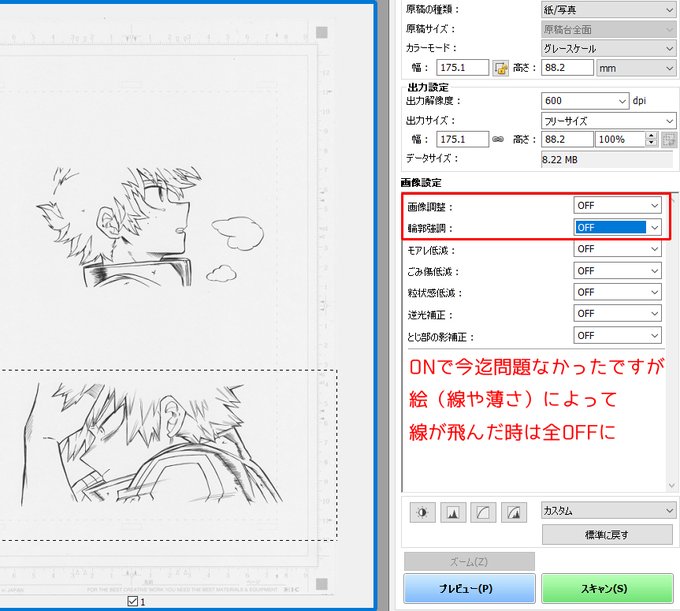
Task: Click the output width field 175.1
Action: pos(462,140)
